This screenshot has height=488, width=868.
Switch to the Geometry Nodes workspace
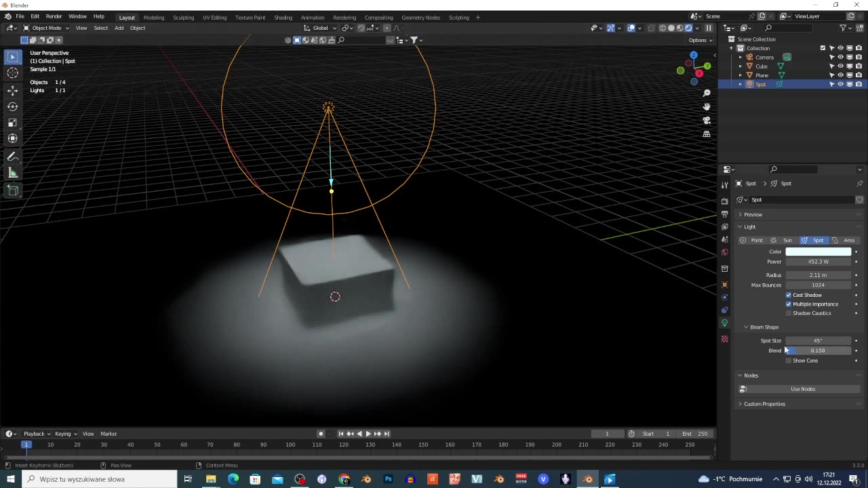tap(420, 17)
